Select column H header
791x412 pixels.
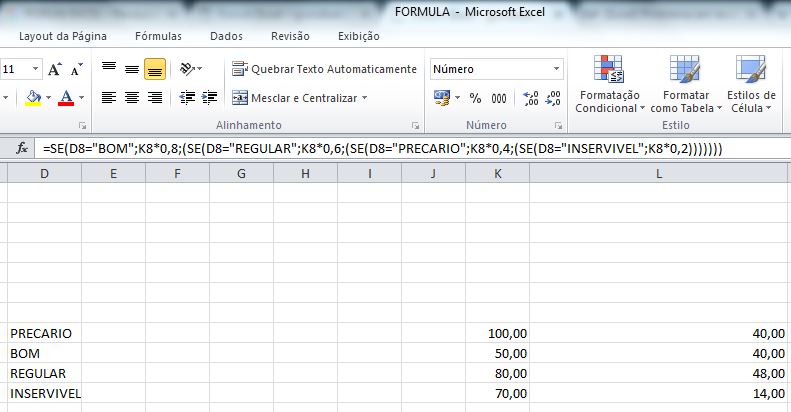(x=306, y=174)
